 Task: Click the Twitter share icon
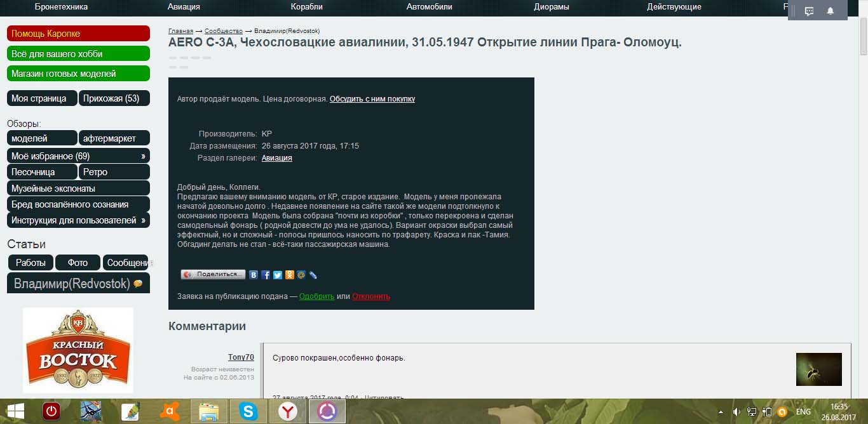[x=278, y=275]
